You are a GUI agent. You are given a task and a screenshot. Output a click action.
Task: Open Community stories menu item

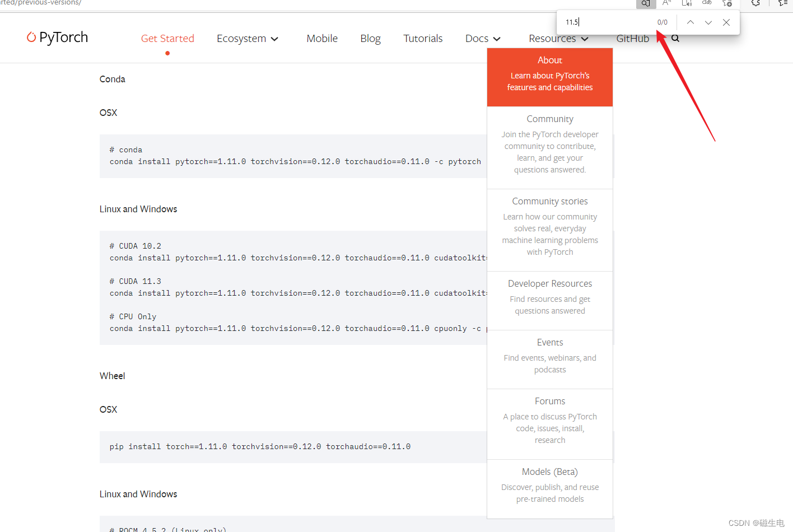point(550,230)
